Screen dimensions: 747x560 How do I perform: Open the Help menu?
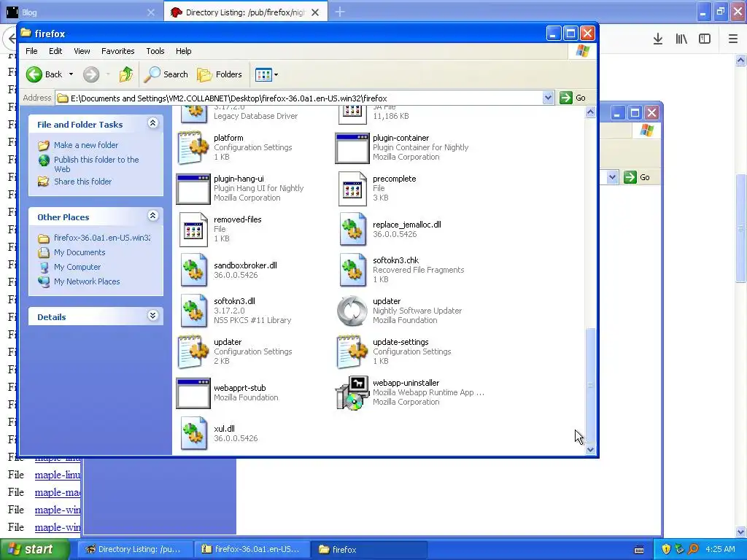(x=183, y=51)
